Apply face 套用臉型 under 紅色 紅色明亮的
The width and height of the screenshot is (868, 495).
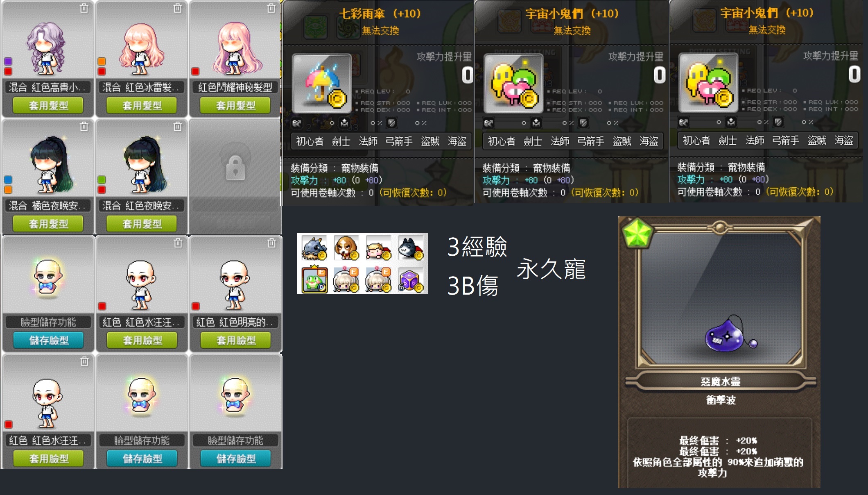(x=235, y=340)
